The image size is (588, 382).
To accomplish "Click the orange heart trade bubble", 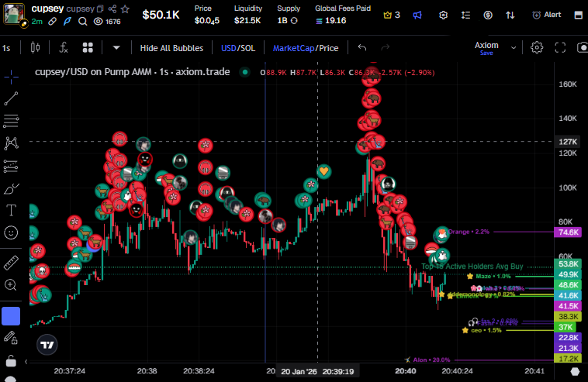I will tap(324, 171).
